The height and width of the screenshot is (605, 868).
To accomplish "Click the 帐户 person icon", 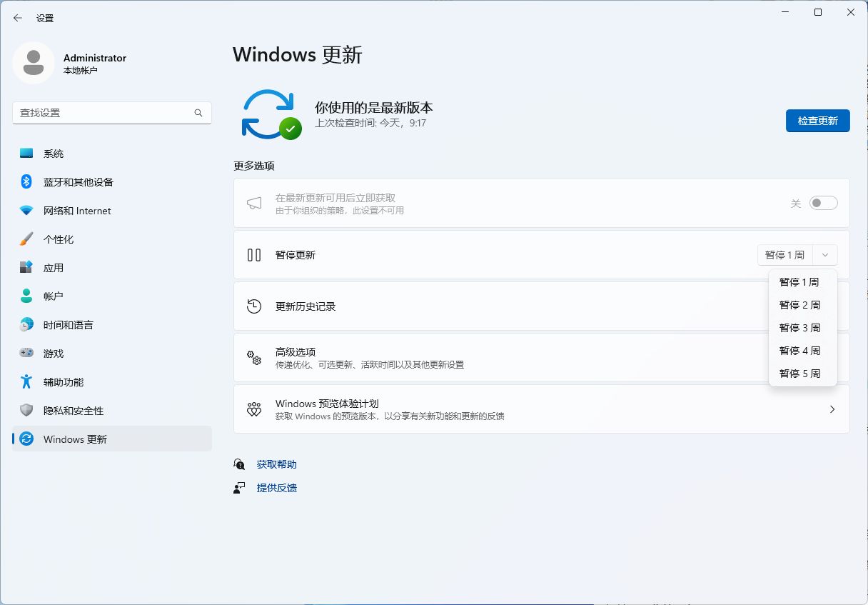I will point(26,296).
